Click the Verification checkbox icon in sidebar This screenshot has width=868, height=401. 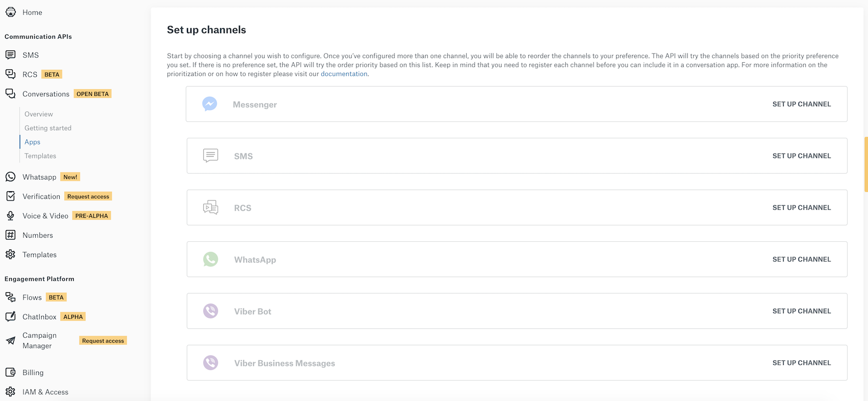click(x=10, y=196)
